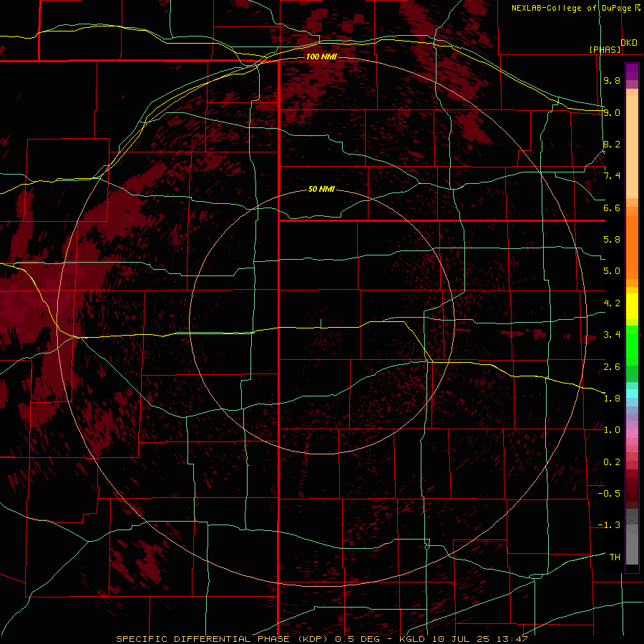
Task: Click the 2.6 value on the color scale
Action: click(x=612, y=367)
